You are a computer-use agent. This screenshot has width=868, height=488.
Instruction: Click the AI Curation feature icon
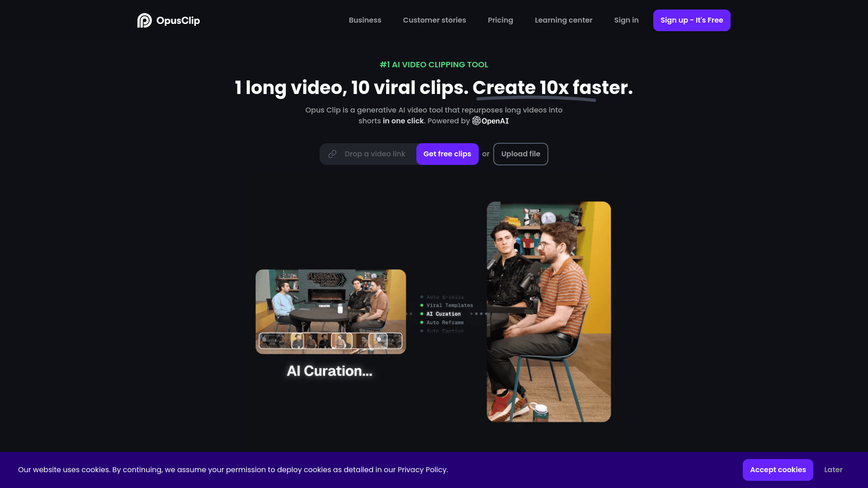point(421,314)
